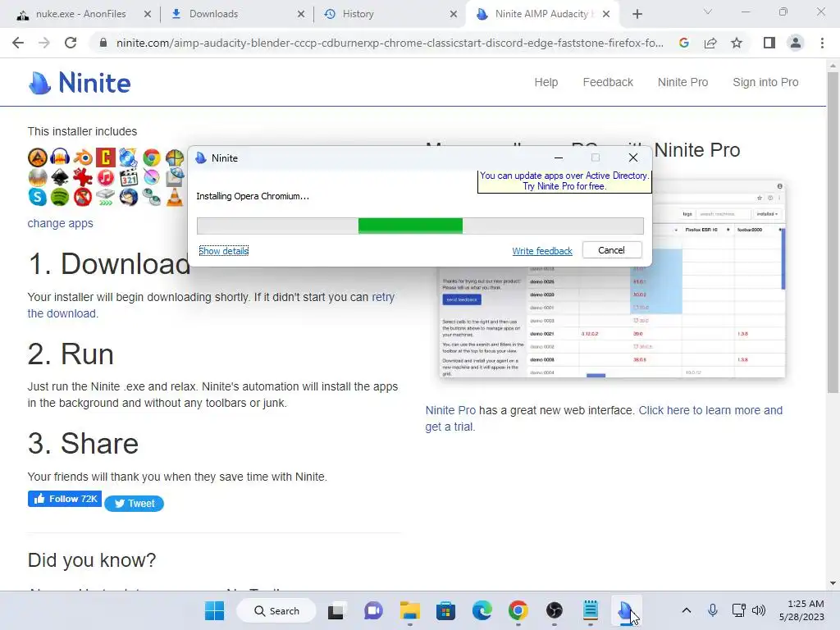Open a new browser tab

pos(637,14)
